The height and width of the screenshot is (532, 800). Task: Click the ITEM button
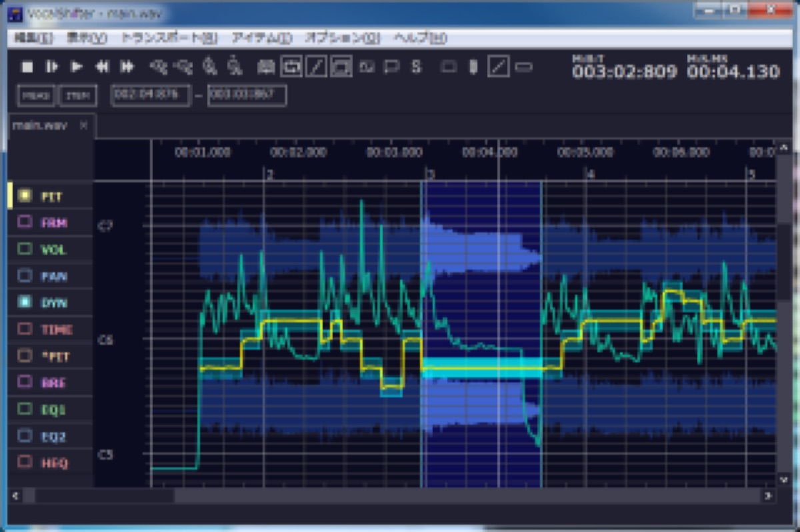(x=78, y=96)
